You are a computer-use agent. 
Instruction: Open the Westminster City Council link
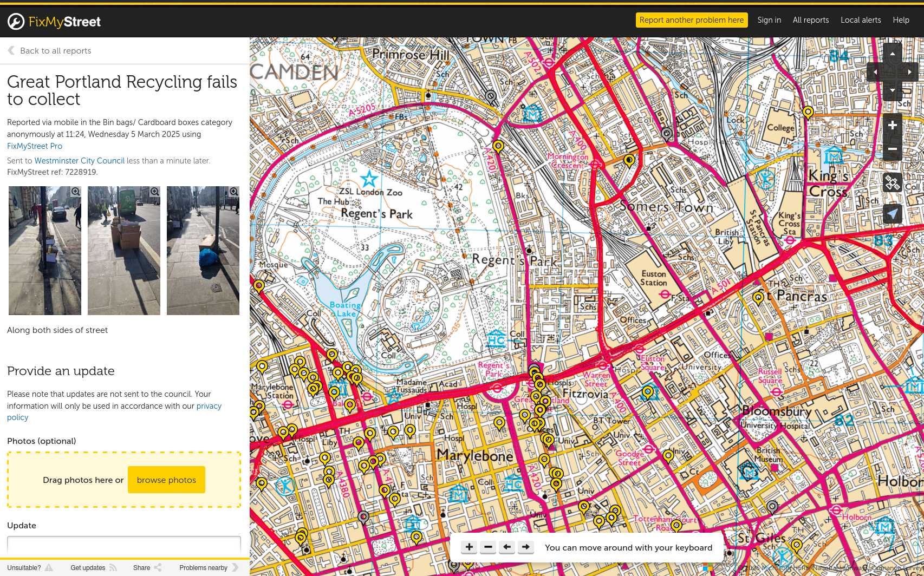pos(80,161)
